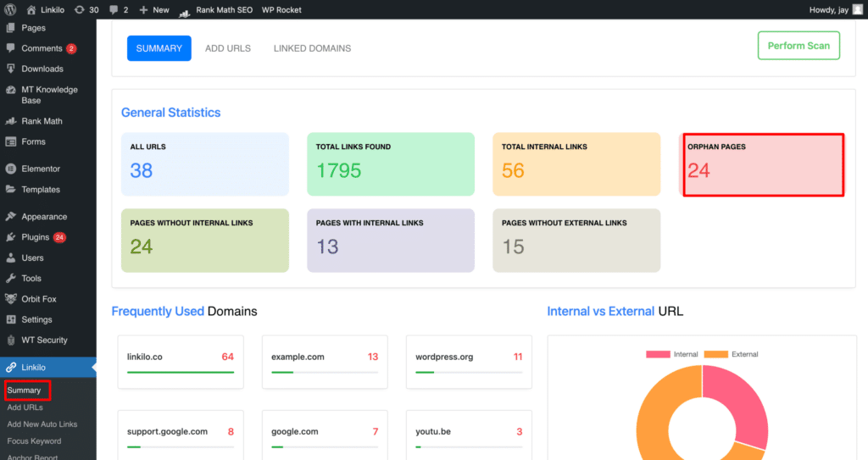Click the plus New icon in admin bar
This screenshot has height=460, width=868.
tap(143, 10)
